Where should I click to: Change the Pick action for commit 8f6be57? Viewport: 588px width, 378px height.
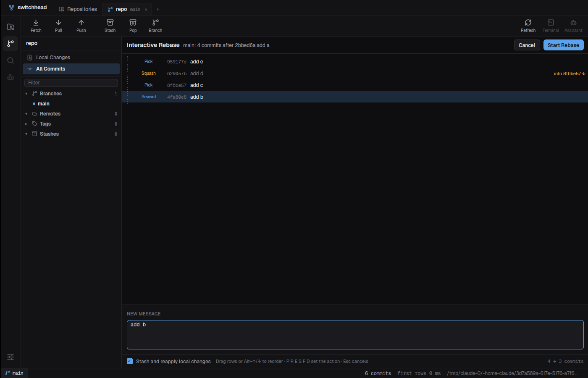(x=149, y=85)
